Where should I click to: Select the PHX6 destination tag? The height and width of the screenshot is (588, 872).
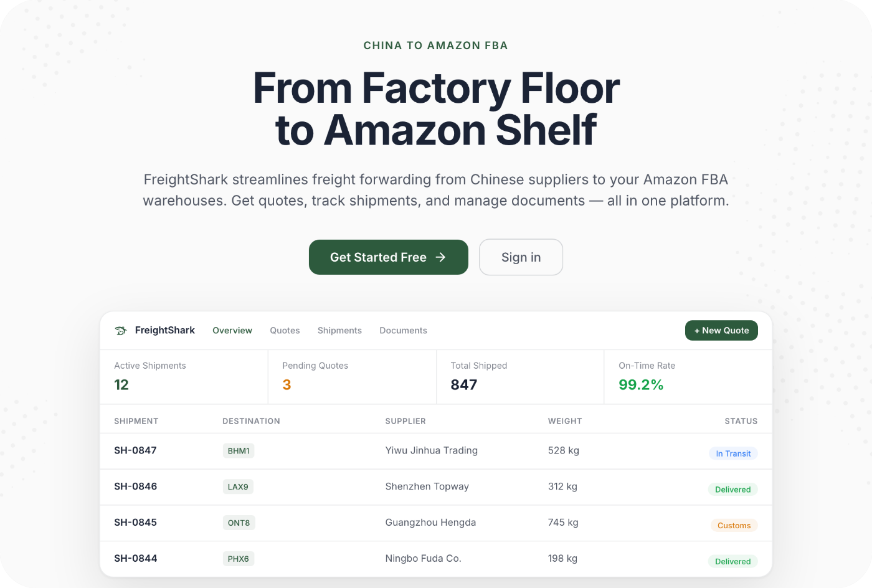pyautogui.click(x=239, y=559)
